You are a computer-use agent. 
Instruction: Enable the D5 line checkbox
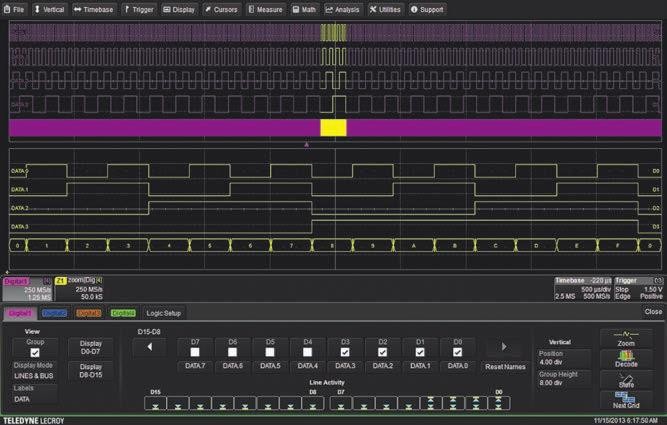(270, 352)
